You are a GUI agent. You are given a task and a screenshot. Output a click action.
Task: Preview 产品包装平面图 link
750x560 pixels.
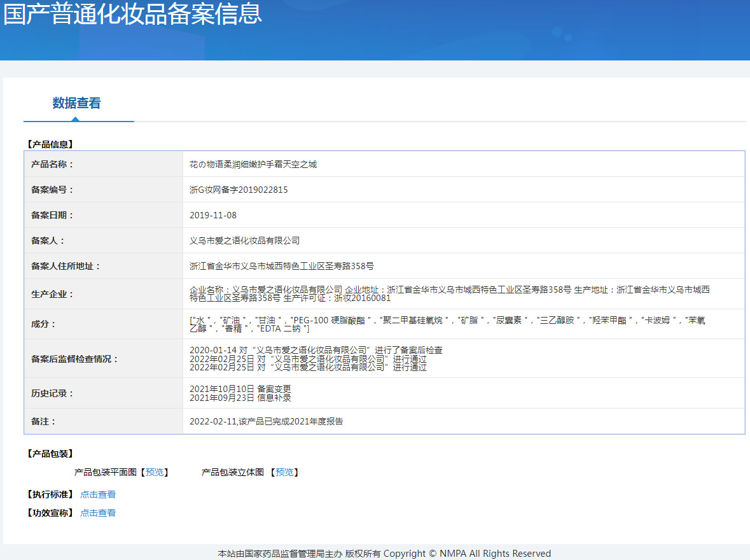click(155, 472)
